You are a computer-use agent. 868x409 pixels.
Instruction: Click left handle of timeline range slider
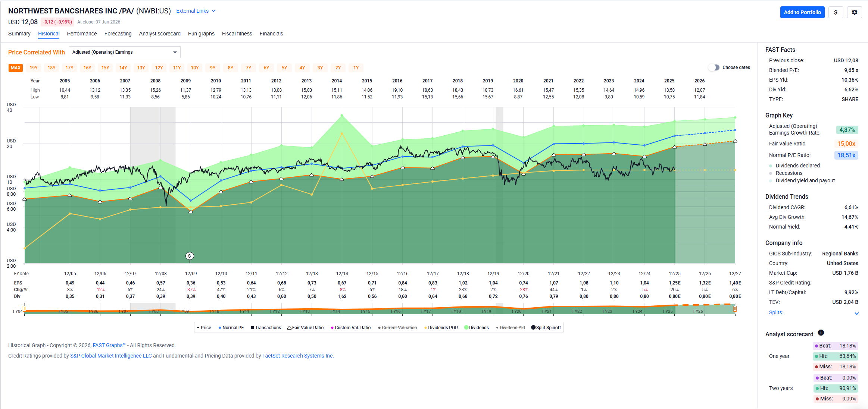pyautogui.click(x=25, y=309)
